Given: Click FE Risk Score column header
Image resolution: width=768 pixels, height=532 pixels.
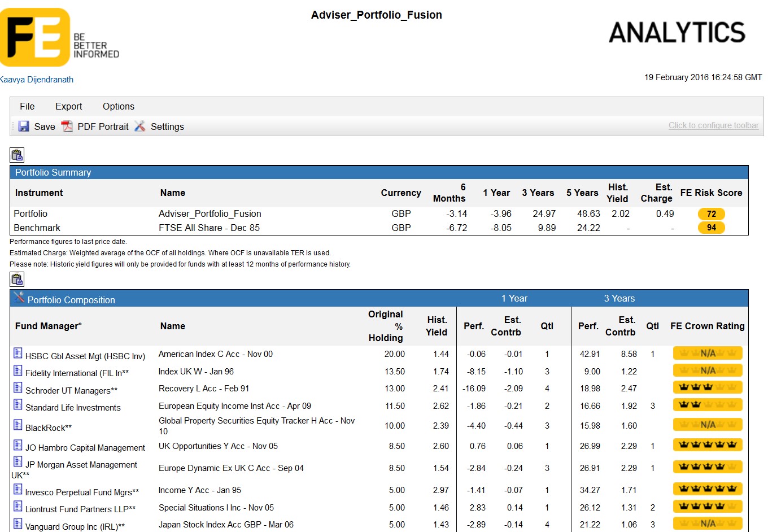Looking at the screenshot, I should tap(711, 193).
